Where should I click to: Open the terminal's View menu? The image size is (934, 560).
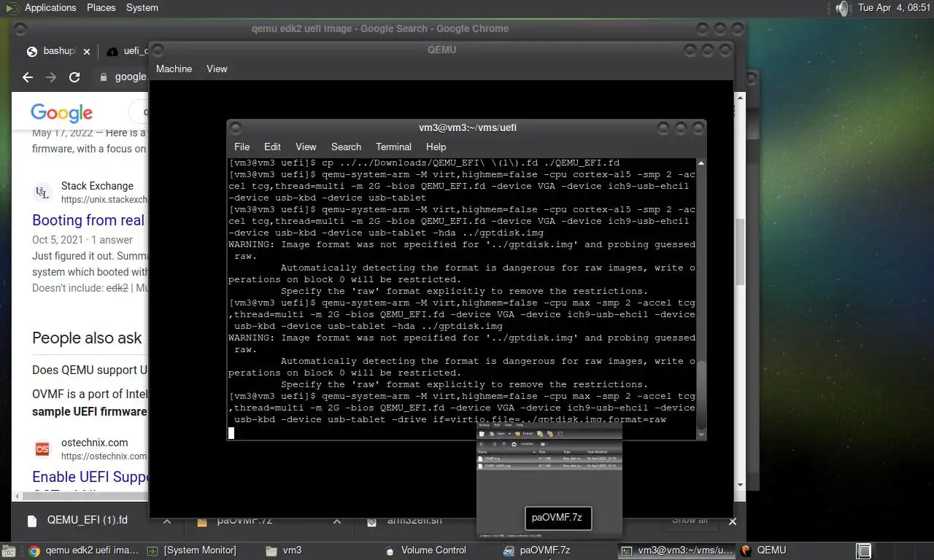point(306,147)
